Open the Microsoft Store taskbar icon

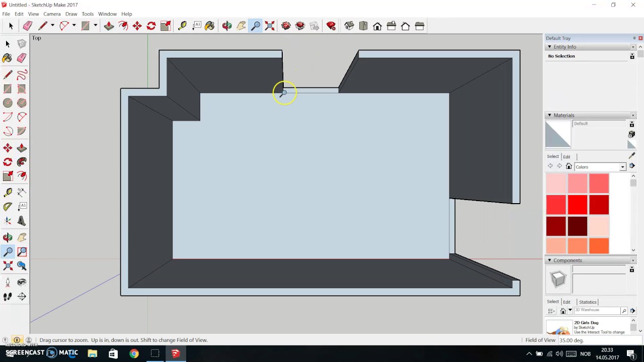click(x=113, y=353)
